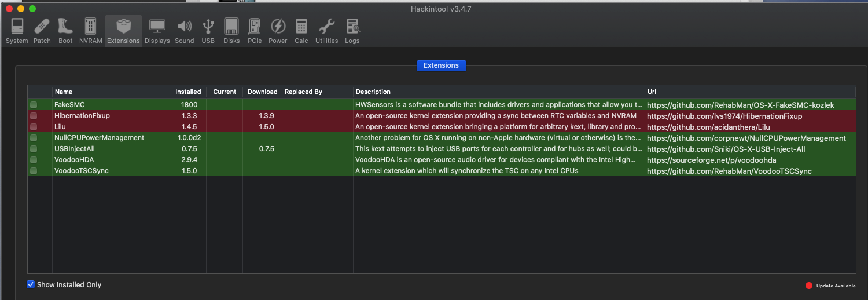Tick the Lilu row checkbox
This screenshot has height=300, width=868.
34,127
